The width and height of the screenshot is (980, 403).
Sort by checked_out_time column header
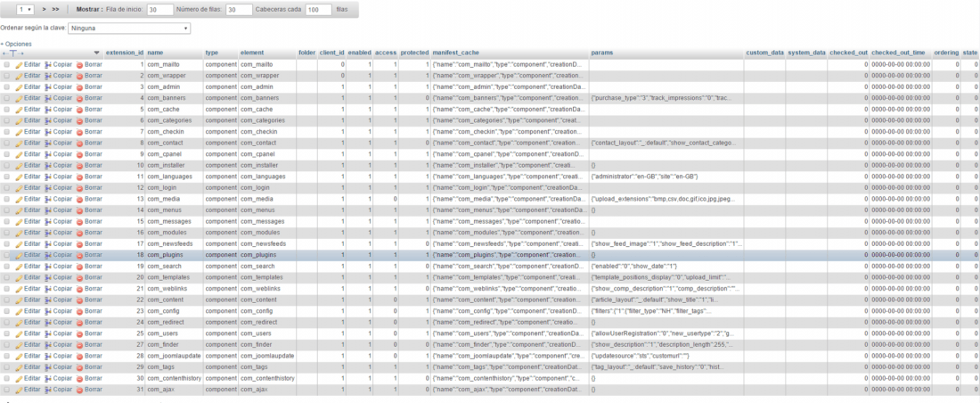pos(900,53)
